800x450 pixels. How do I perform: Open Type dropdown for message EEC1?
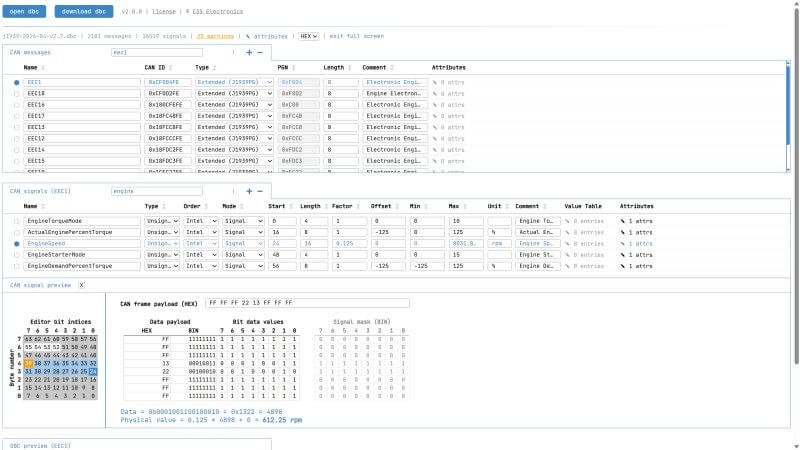(x=234, y=82)
